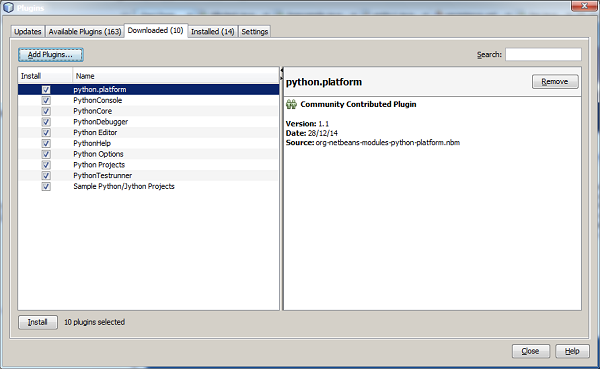
Task: Open the Available Plugins (163) tab
Action: [85, 31]
